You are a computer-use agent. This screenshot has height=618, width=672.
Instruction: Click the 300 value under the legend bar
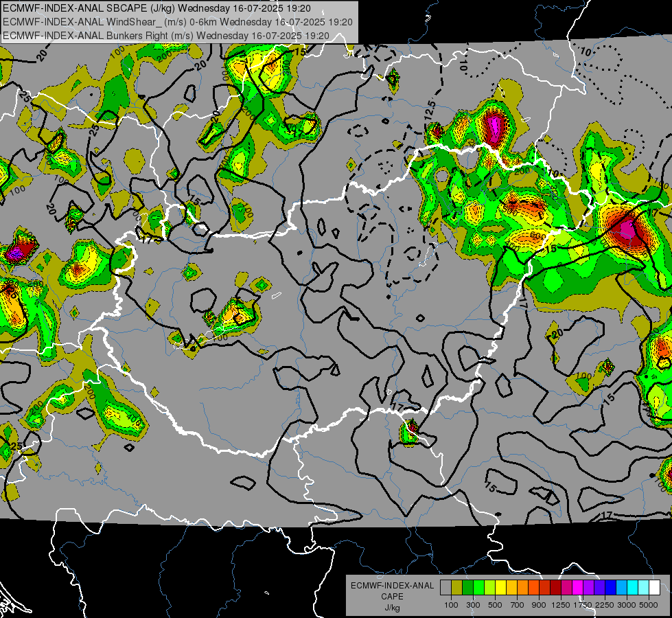coord(473,605)
